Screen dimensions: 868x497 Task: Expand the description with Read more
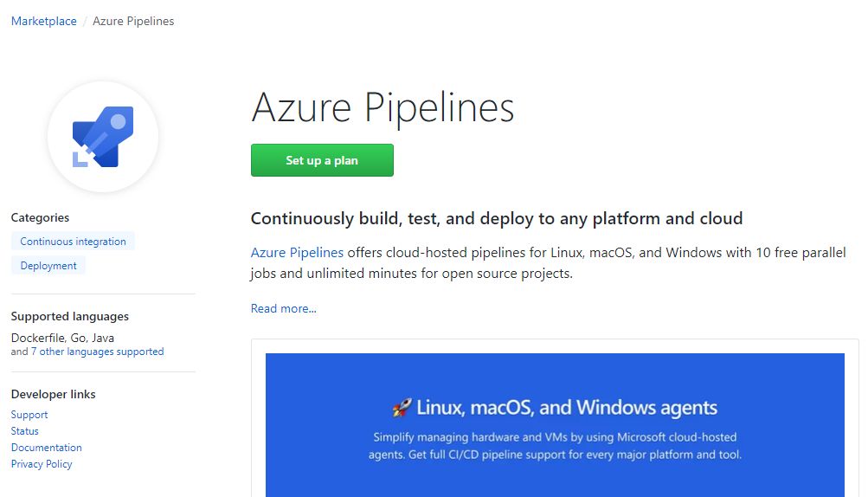point(284,308)
